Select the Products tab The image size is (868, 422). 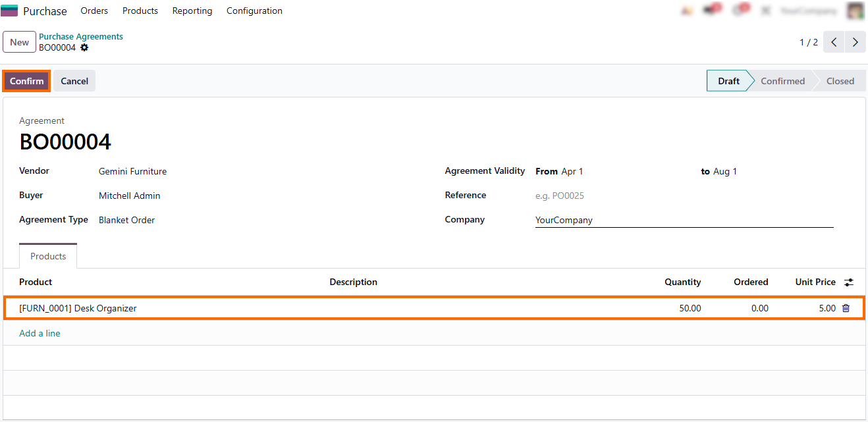tap(48, 256)
